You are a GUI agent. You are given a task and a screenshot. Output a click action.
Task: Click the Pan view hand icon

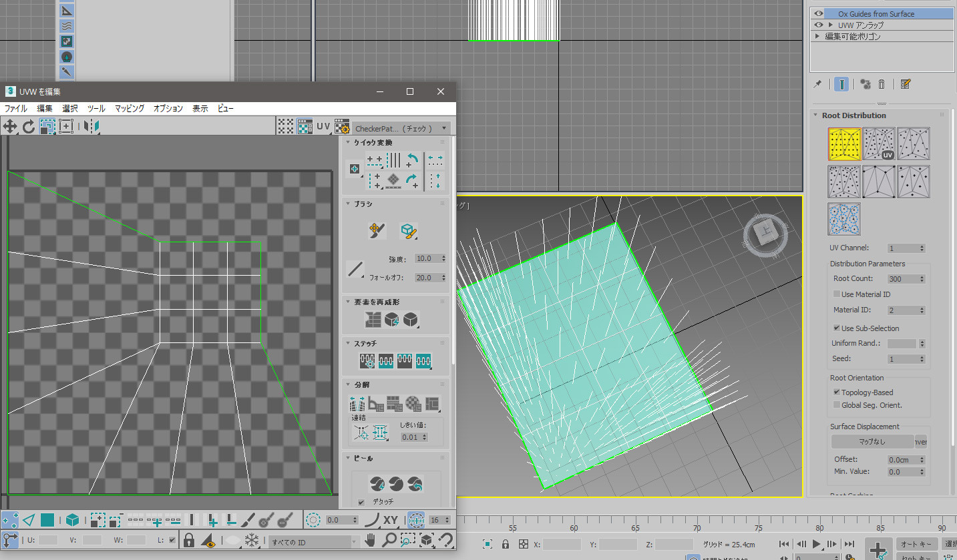click(370, 540)
